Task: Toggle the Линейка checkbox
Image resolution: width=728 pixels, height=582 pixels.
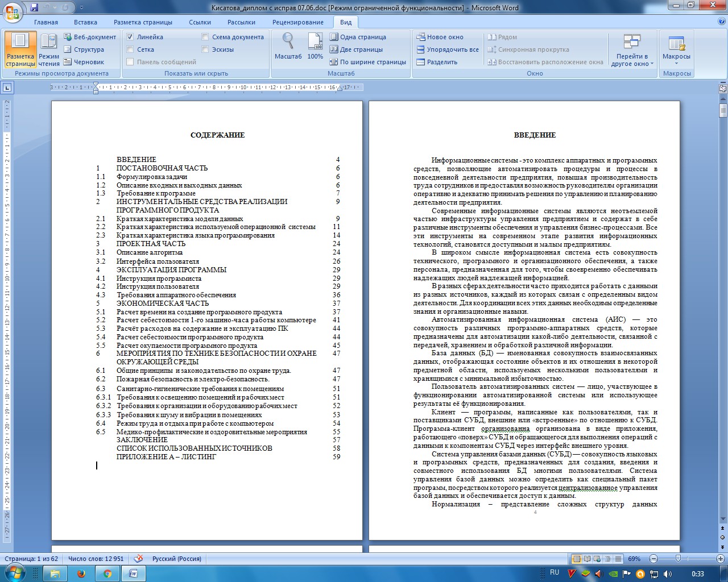Action: coord(130,37)
